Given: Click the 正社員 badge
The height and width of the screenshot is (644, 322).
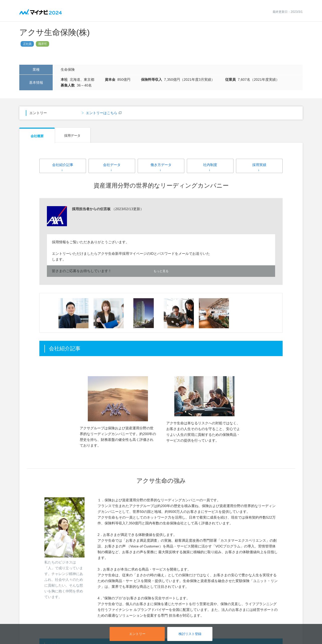Looking at the screenshot, I should 27,44.
